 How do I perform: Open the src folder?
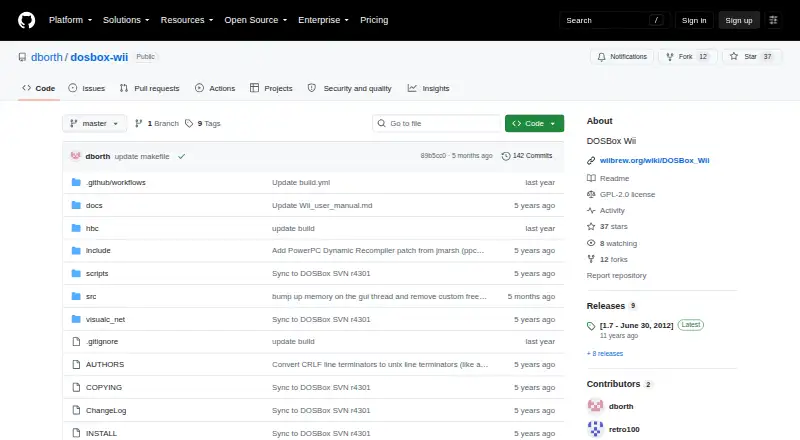click(x=91, y=297)
